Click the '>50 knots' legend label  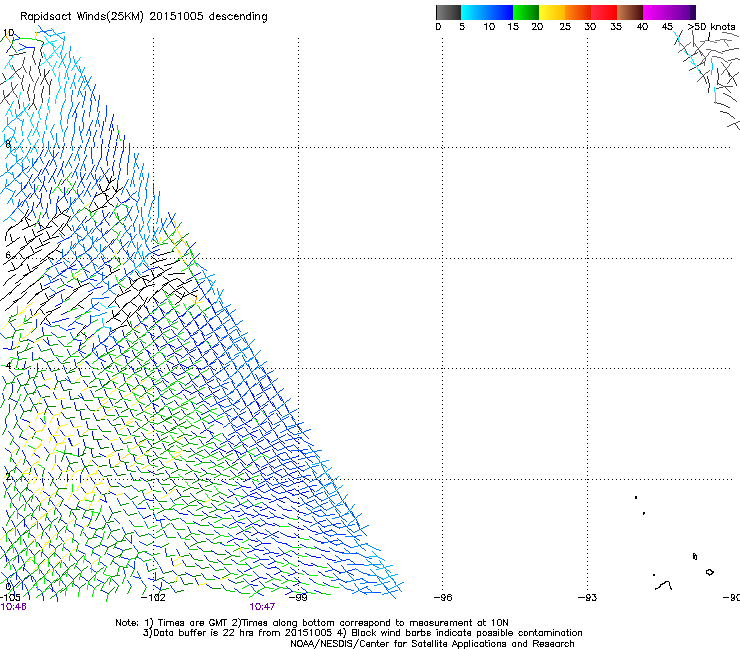[711, 26]
